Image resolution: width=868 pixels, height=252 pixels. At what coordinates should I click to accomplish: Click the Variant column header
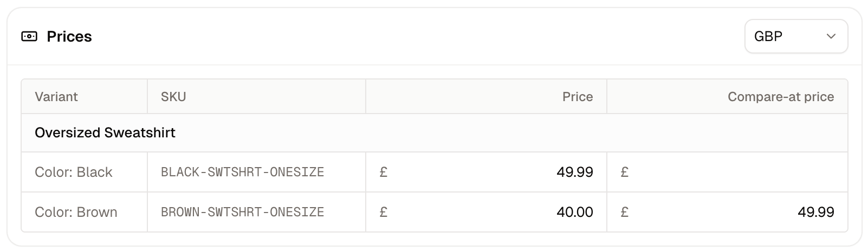[x=56, y=97]
